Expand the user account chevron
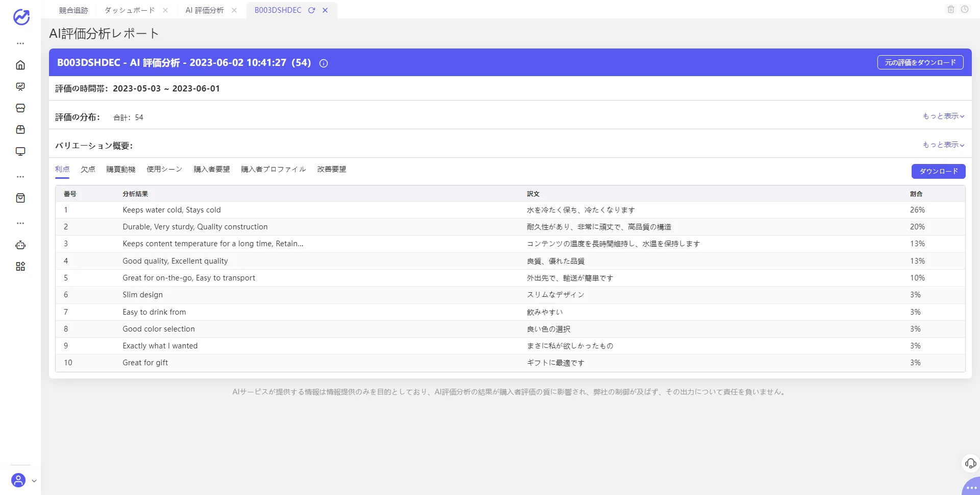980x495 pixels. click(x=34, y=481)
